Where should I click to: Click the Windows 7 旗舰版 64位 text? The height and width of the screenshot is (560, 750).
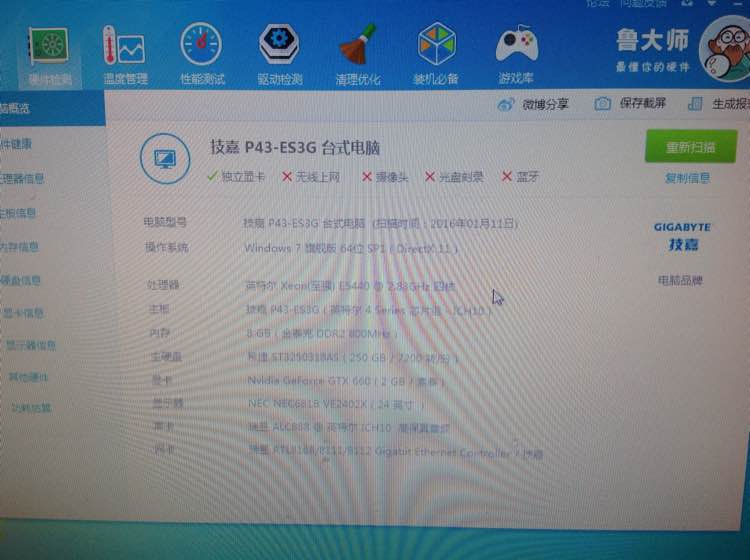click(351, 248)
